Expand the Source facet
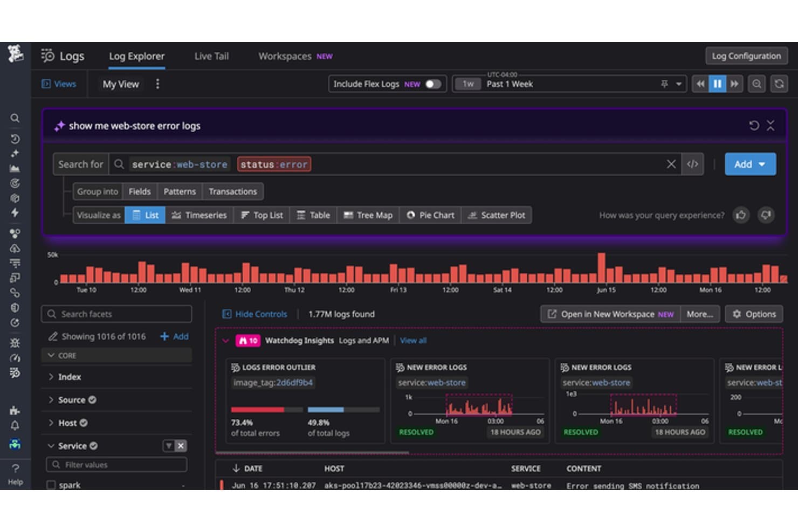 click(51, 400)
